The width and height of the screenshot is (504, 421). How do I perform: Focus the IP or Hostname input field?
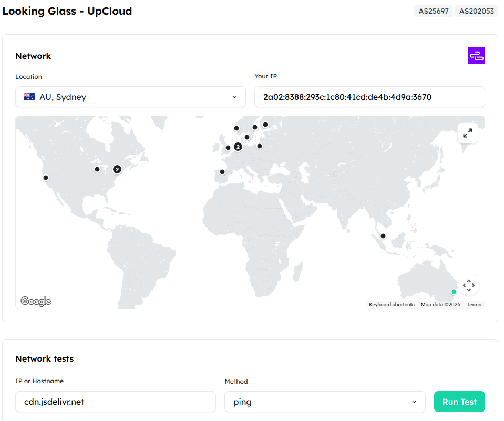[116, 402]
